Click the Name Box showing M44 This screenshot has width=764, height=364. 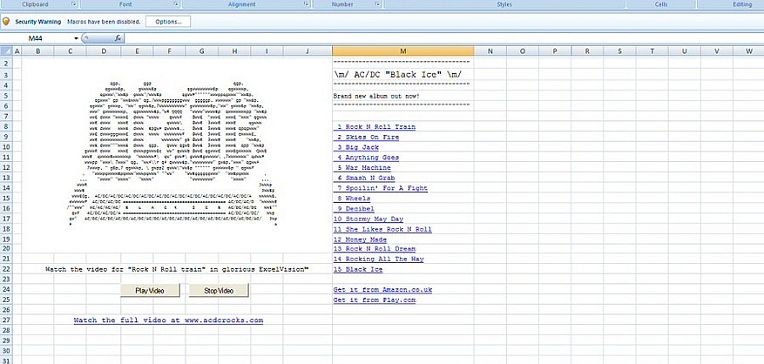pyautogui.click(x=37, y=38)
